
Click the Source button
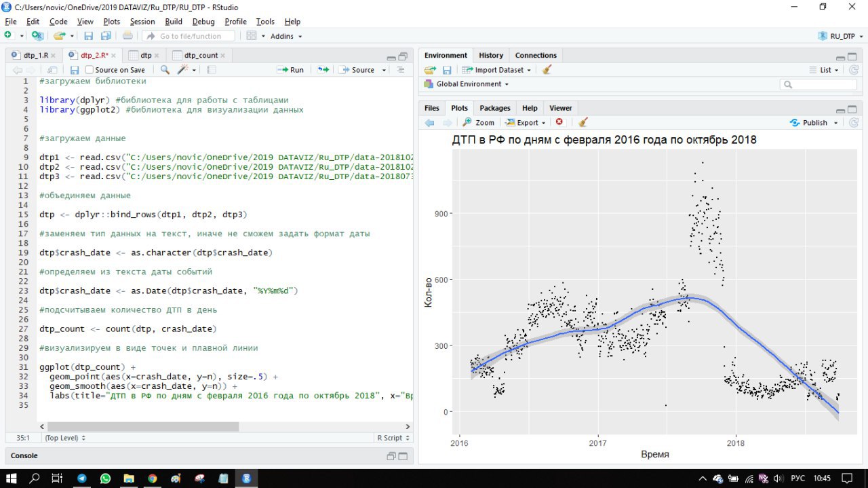[357, 70]
